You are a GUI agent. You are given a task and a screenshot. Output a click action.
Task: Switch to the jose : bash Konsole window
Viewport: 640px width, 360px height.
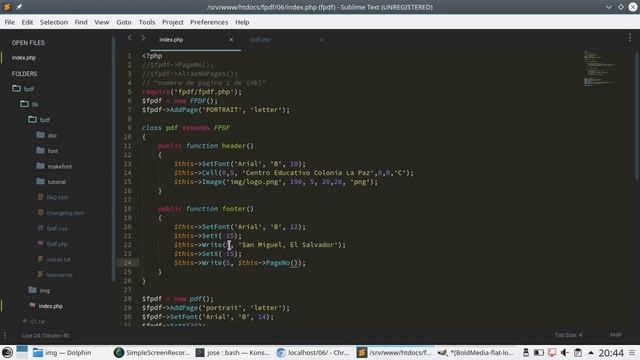[233, 352]
